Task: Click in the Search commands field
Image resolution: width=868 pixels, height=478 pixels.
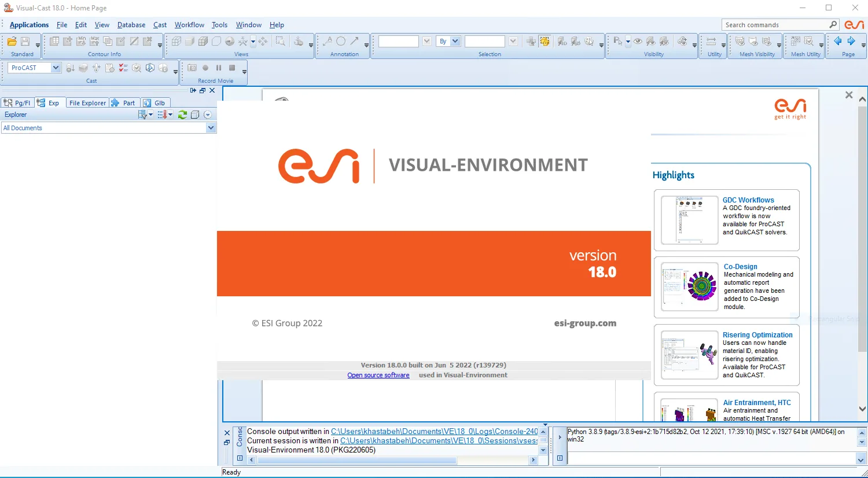Action: (x=775, y=25)
